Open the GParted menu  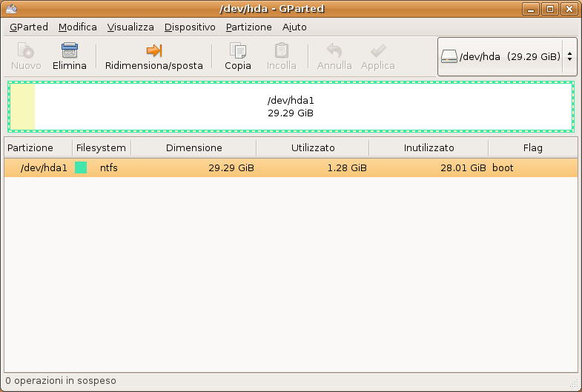[29, 27]
